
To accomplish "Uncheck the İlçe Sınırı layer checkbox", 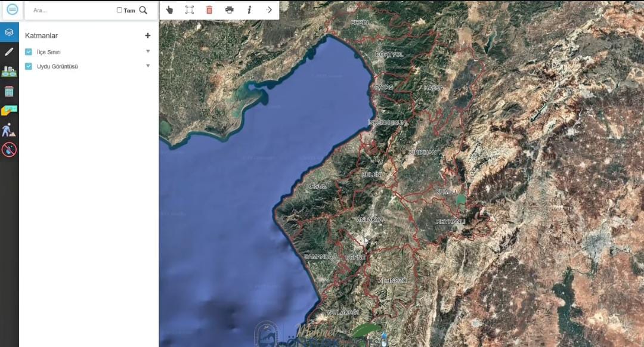I will point(29,52).
